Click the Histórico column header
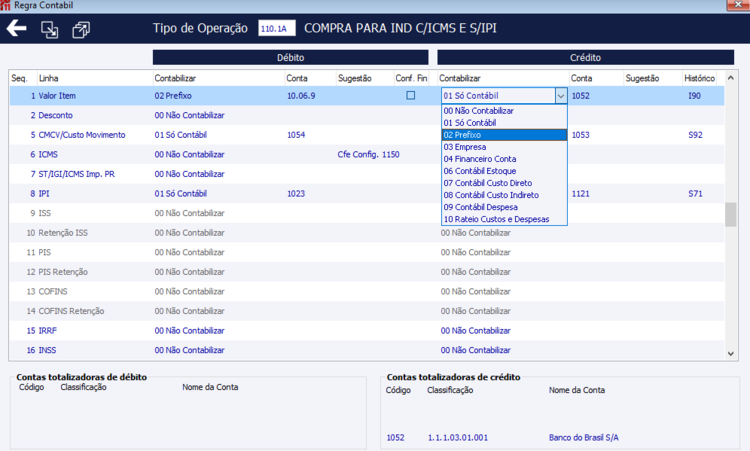Screen dimensions: 750x451 coord(699,78)
